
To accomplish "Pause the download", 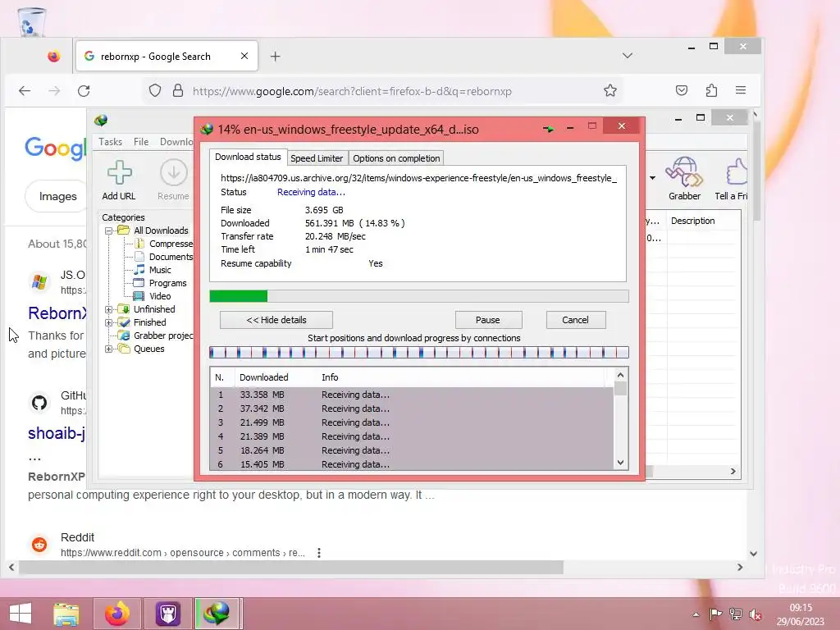I will click(x=488, y=320).
